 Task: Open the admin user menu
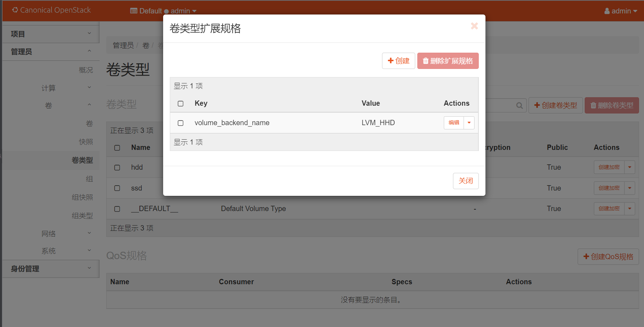click(620, 11)
